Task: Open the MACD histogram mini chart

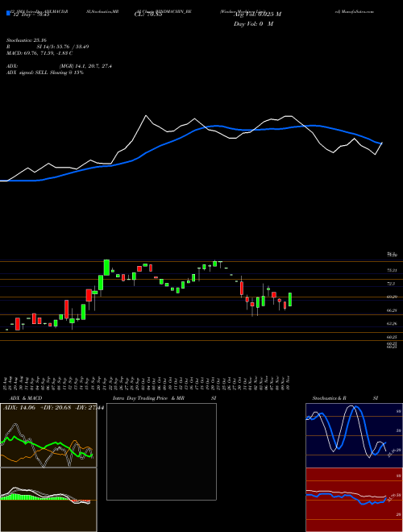Action: (x=48, y=500)
